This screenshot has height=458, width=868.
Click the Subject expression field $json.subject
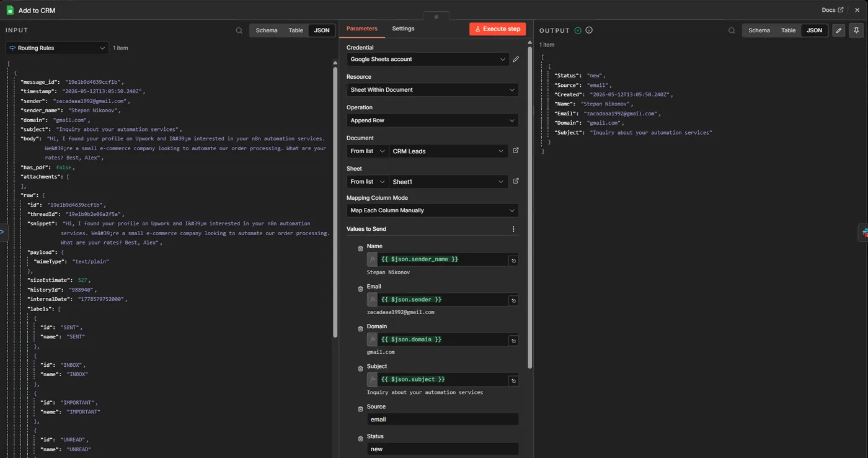click(443, 379)
